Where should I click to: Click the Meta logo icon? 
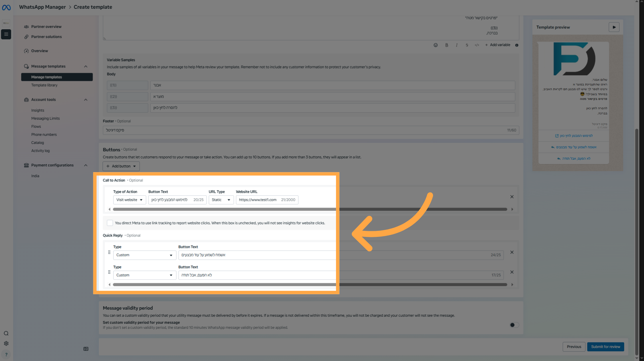pos(6,7)
